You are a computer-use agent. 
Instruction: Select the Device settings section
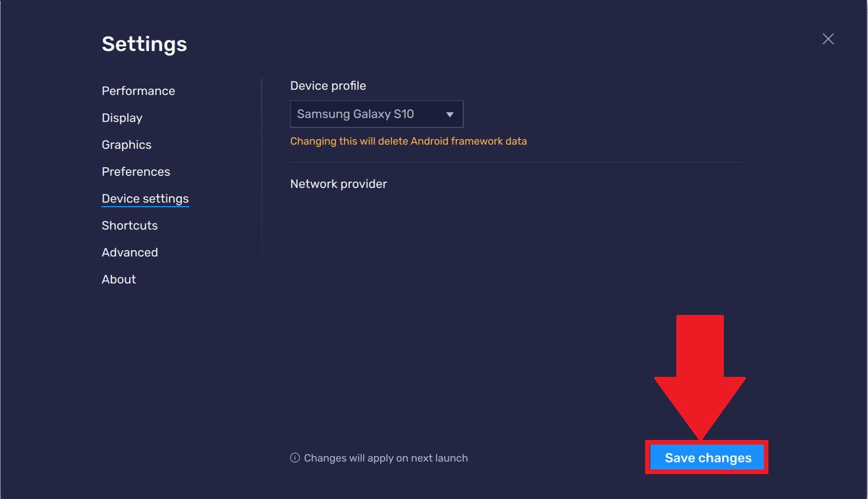pos(145,199)
